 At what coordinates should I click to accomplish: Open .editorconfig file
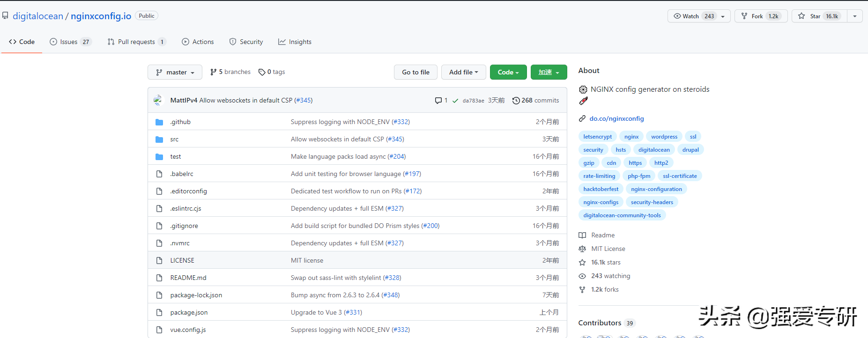(188, 191)
